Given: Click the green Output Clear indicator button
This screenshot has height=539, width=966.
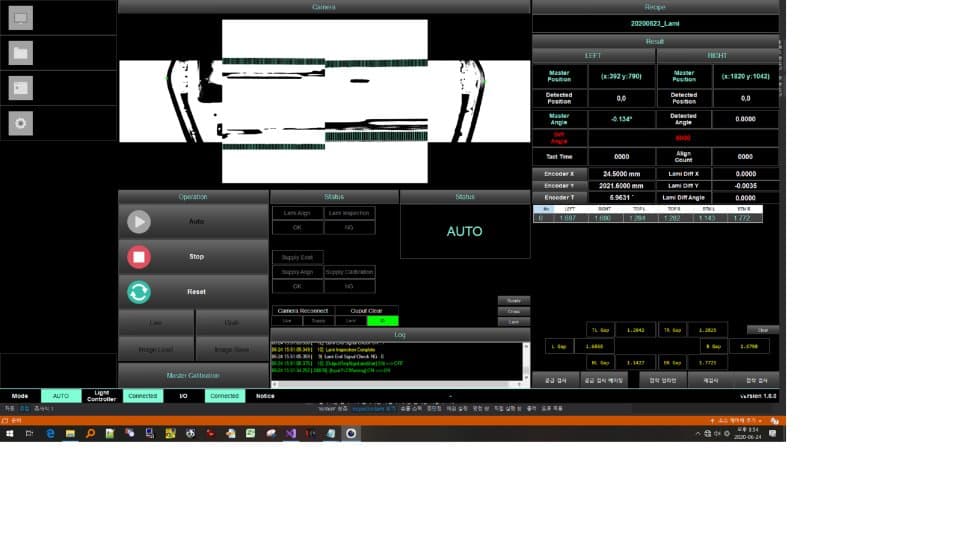Looking at the screenshot, I should pos(383,321).
